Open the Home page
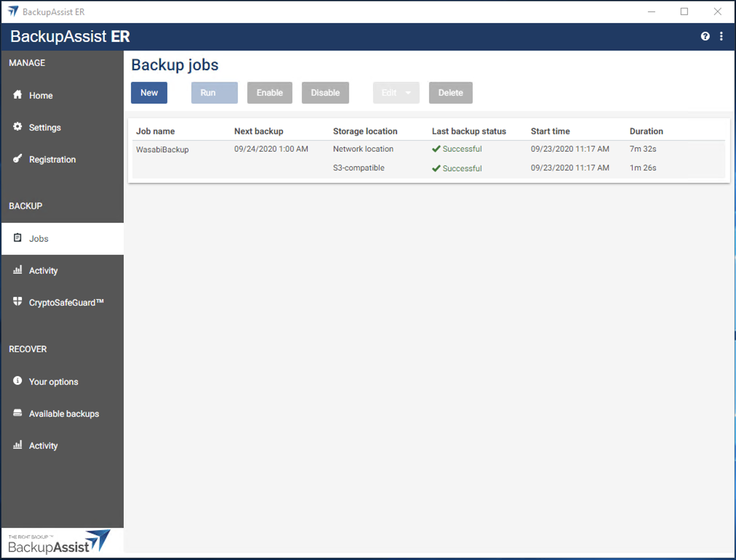This screenshot has width=736, height=560. point(63,96)
